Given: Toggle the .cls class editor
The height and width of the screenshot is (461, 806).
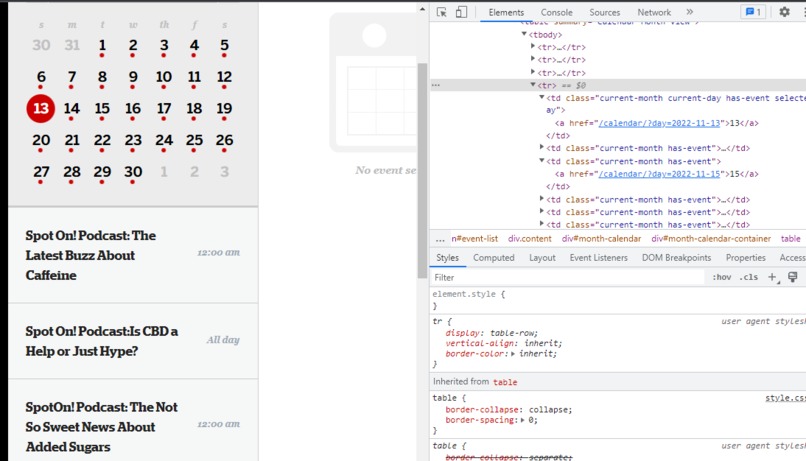Looking at the screenshot, I should click(x=748, y=277).
